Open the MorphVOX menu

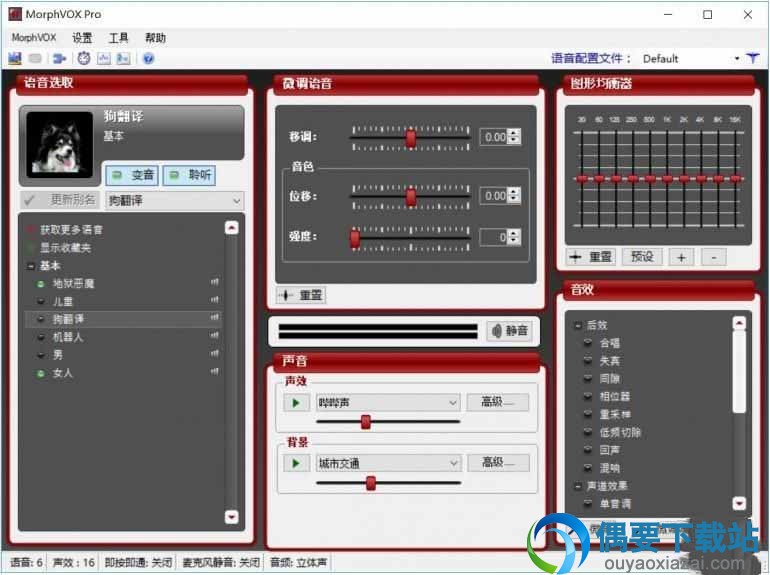click(34, 37)
